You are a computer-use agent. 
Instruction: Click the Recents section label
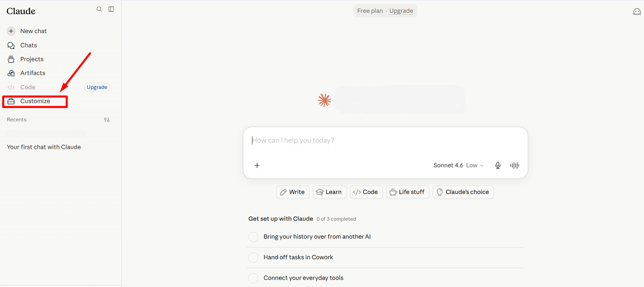click(17, 120)
